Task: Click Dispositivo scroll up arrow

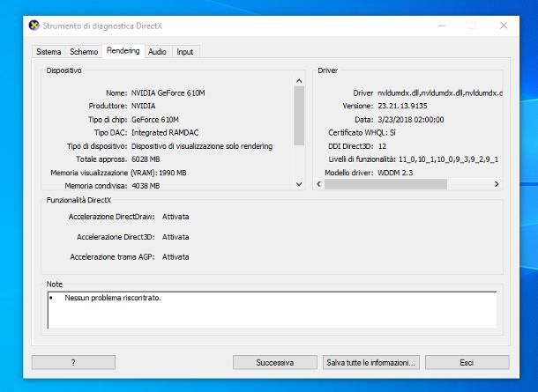Action: point(299,81)
